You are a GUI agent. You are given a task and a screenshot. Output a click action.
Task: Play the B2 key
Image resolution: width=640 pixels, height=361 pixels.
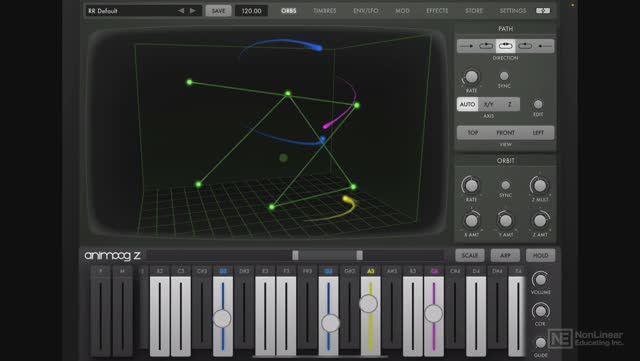click(x=160, y=316)
